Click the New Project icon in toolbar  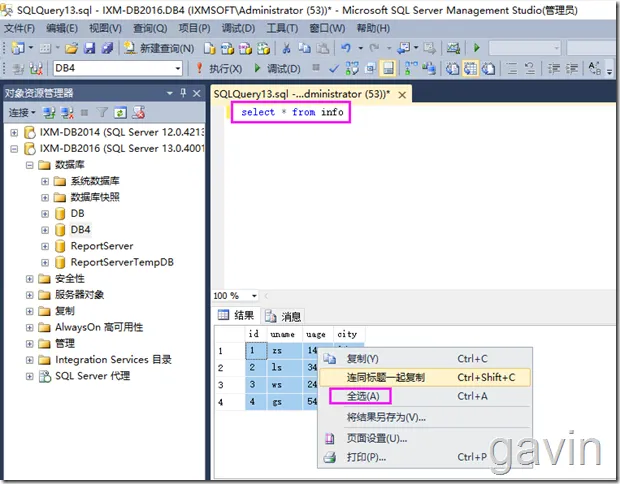18,48
